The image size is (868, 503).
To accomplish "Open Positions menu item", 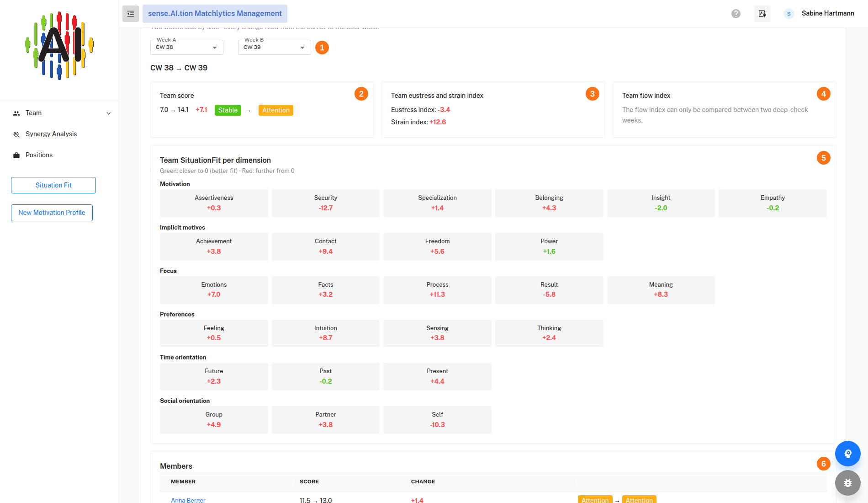I will [x=59, y=155].
